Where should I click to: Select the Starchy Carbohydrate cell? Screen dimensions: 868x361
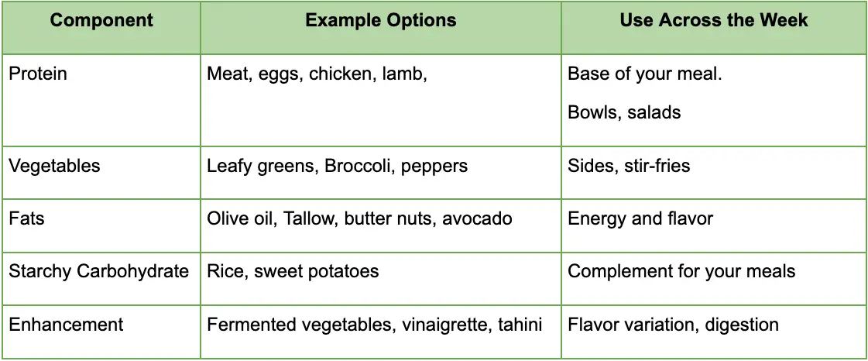tap(98, 272)
